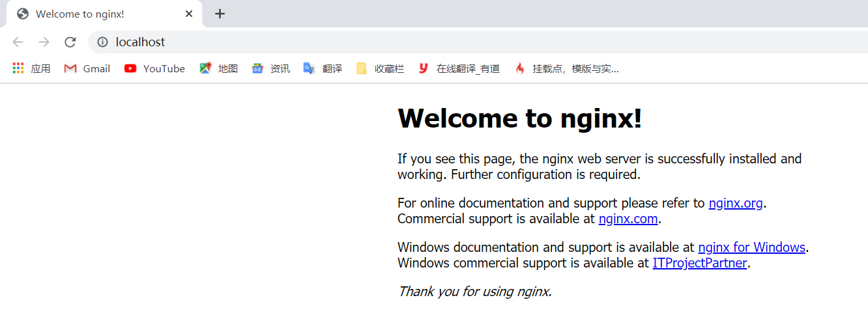Follow the nginx.com link
This screenshot has width=868, height=328.
(x=628, y=219)
